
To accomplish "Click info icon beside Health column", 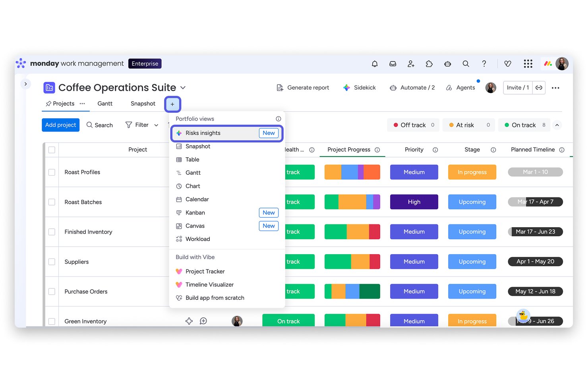I will point(312,150).
